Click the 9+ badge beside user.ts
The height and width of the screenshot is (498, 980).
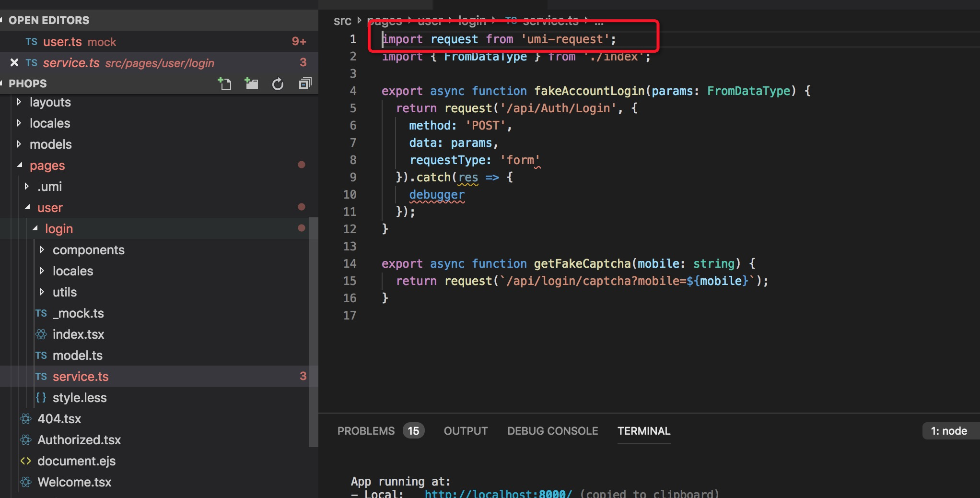[x=299, y=42]
